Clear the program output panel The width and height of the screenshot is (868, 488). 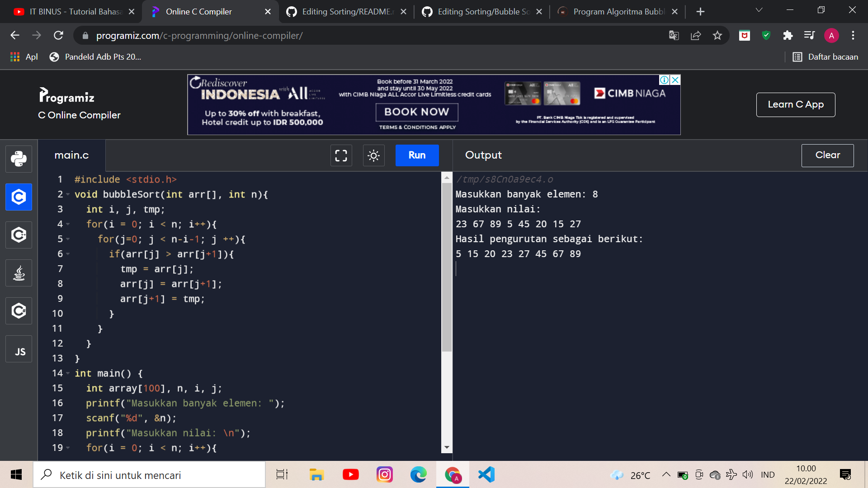(827, 155)
